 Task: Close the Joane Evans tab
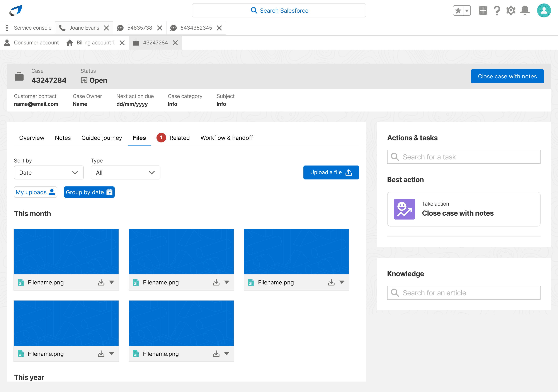click(x=106, y=28)
